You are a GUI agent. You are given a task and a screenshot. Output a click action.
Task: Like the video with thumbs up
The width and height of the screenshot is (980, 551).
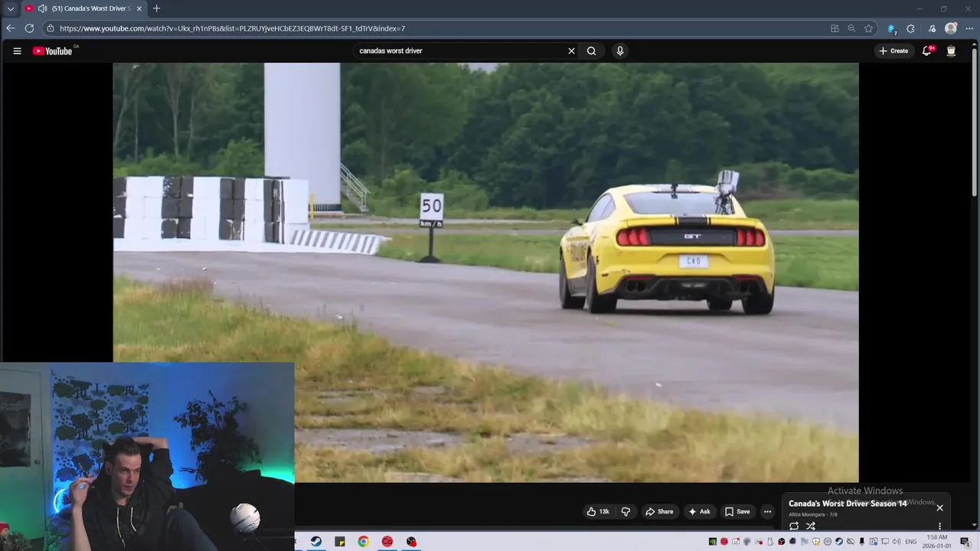(598, 511)
